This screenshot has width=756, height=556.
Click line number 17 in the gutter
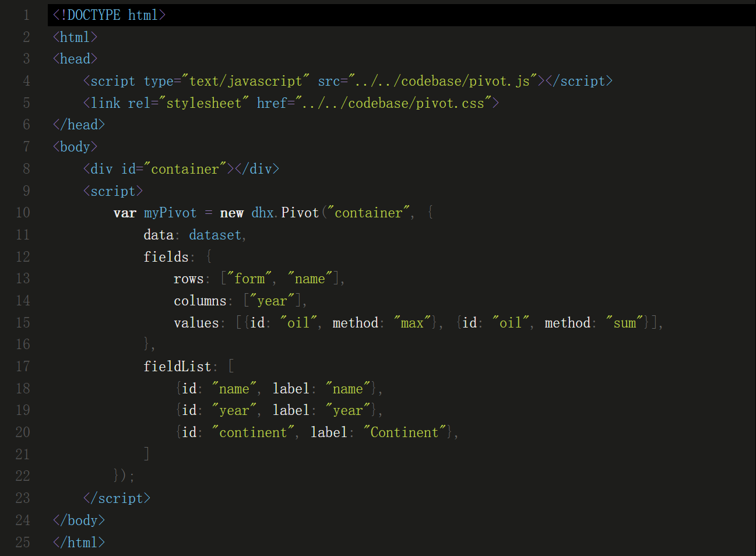23,367
